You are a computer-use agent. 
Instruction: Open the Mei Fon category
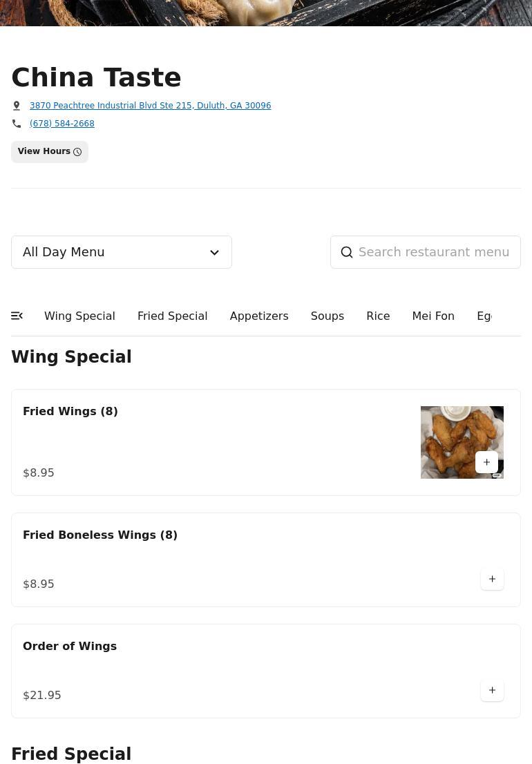coord(433,316)
